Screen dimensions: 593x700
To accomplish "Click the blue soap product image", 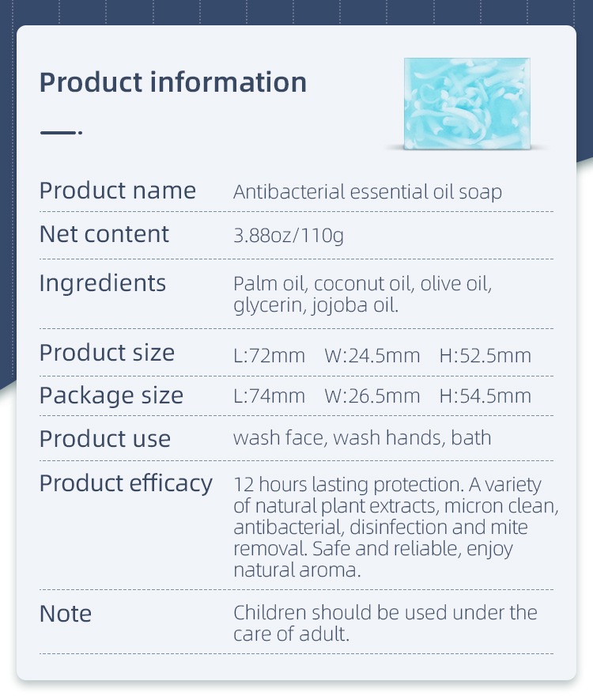I will 467,104.
